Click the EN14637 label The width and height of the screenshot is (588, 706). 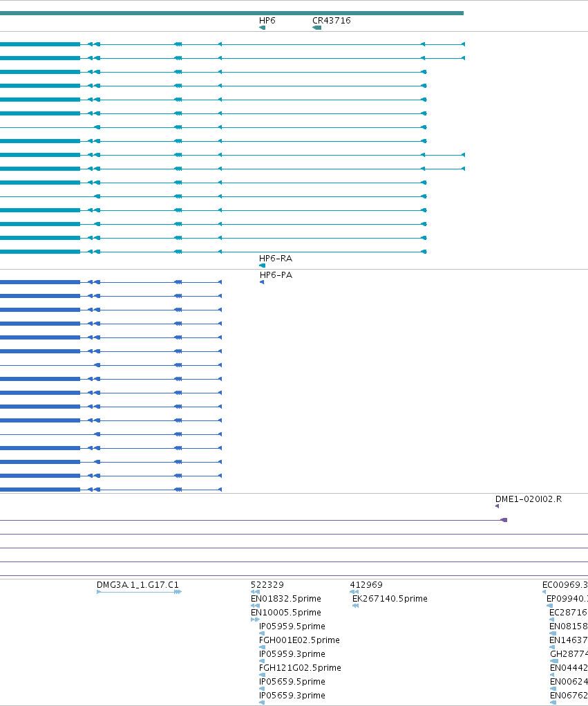[x=569, y=640]
